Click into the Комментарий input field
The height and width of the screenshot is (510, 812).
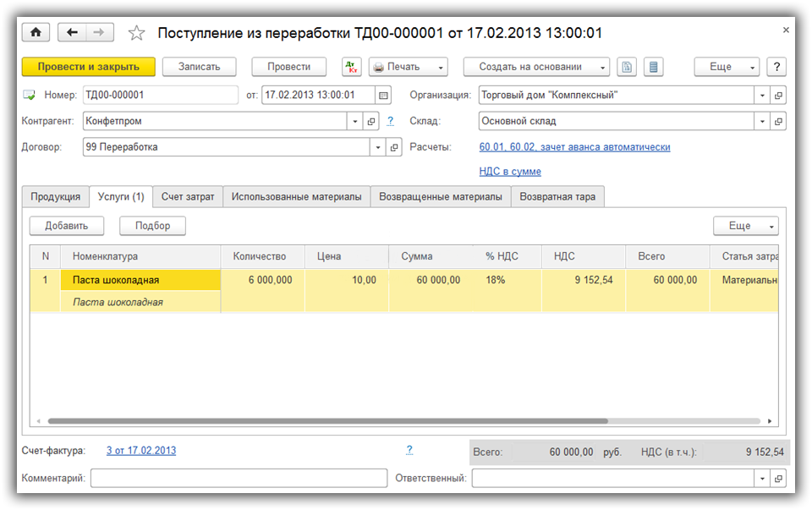pos(227,478)
